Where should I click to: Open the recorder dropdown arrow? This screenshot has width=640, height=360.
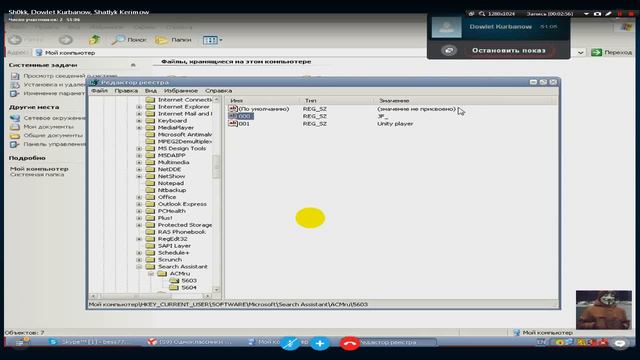click(587, 14)
